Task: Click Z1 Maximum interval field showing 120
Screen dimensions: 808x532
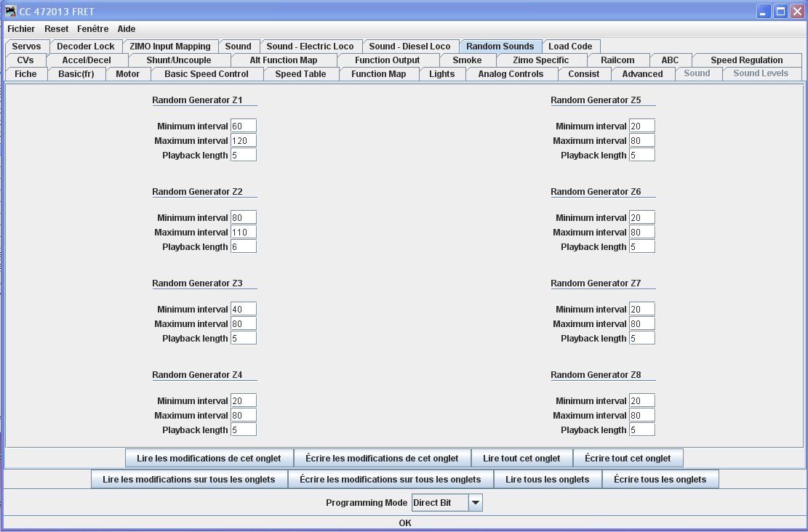Action: pyautogui.click(x=243, y=140)
